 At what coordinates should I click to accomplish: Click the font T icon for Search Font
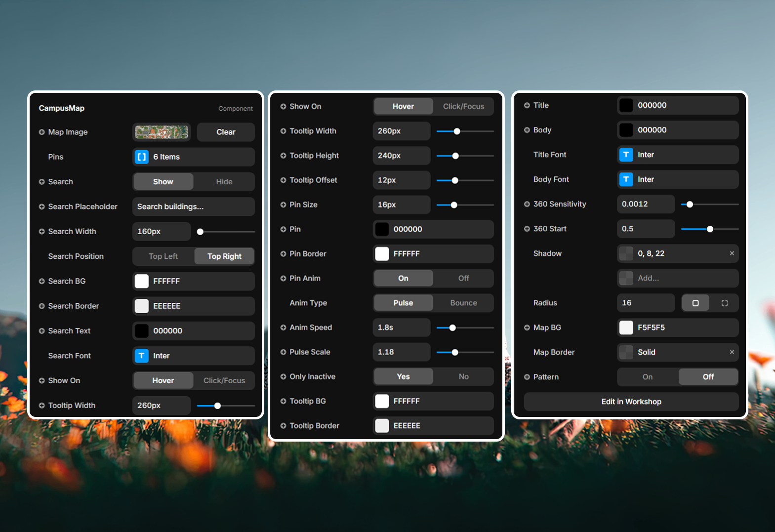tap(142, 356)
